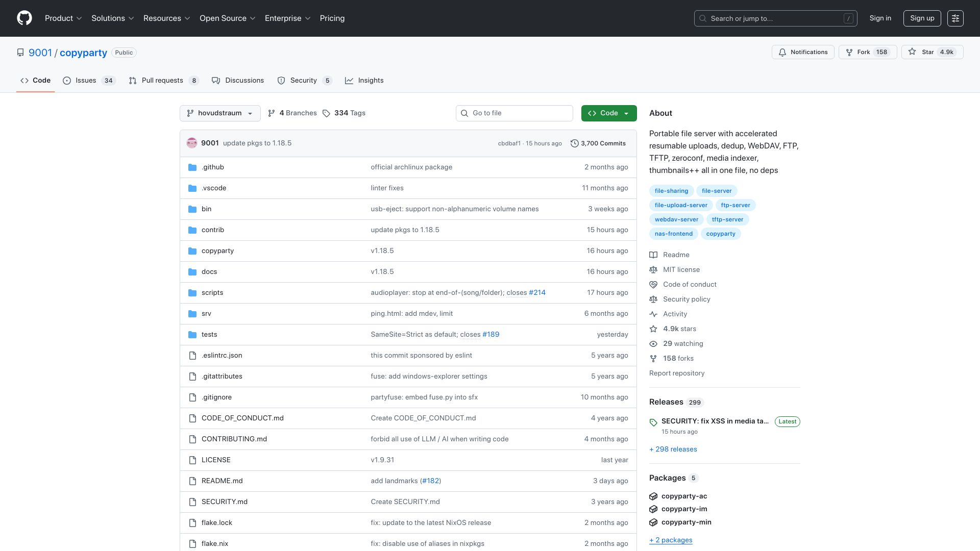Expand the Open Source dropdown
The width and height of the screenshot is (980, 551).
click(x=228, y=18)
